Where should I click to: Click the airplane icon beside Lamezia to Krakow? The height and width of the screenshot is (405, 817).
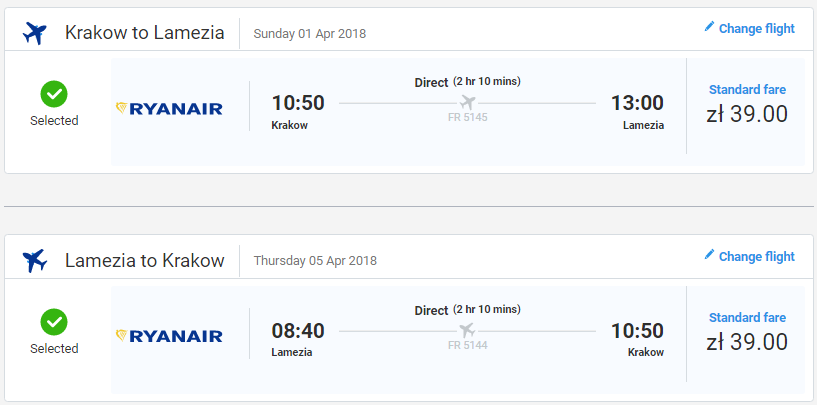point(35,261)
